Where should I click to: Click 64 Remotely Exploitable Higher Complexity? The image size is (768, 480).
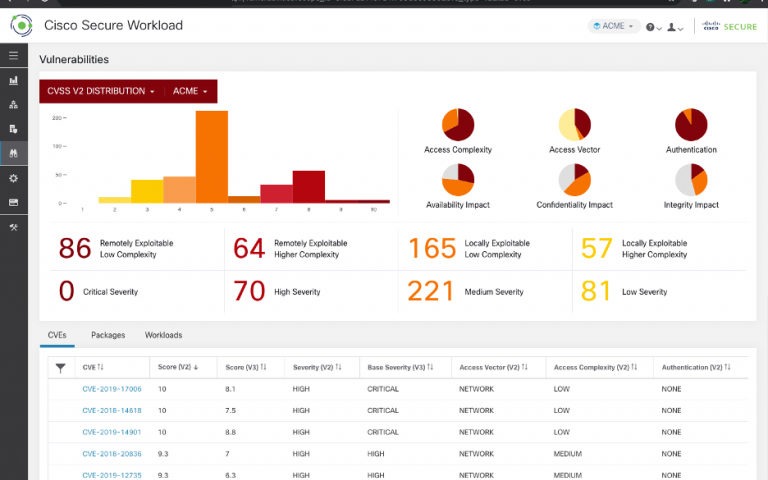pos(290,248)
